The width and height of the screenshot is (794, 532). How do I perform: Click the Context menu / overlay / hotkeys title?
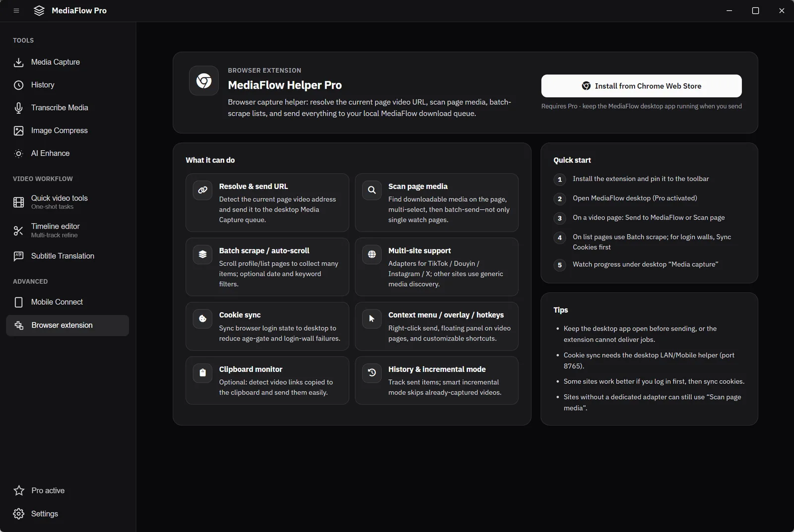446,315
